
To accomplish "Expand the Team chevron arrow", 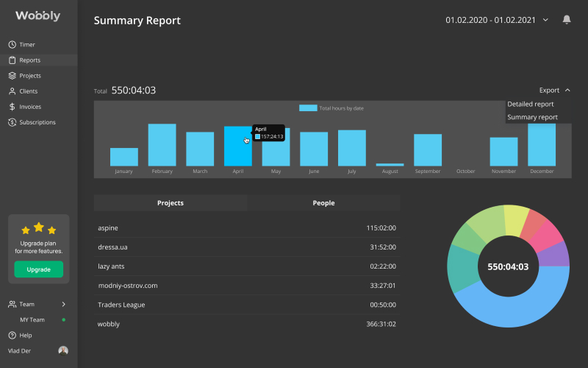I will click(x=63, y=304).
